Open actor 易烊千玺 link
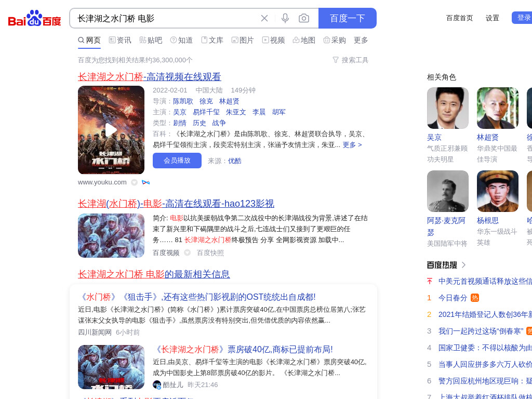Image resolution: width=532 pixels, height=399 pixels. [x=206, y=112]
